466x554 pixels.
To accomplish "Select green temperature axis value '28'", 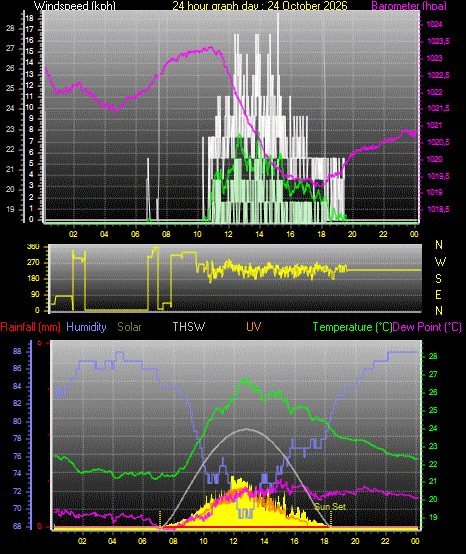I will 433,356.
